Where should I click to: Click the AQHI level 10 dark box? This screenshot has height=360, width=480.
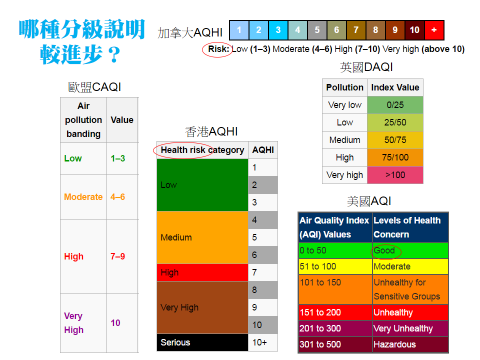414,30
